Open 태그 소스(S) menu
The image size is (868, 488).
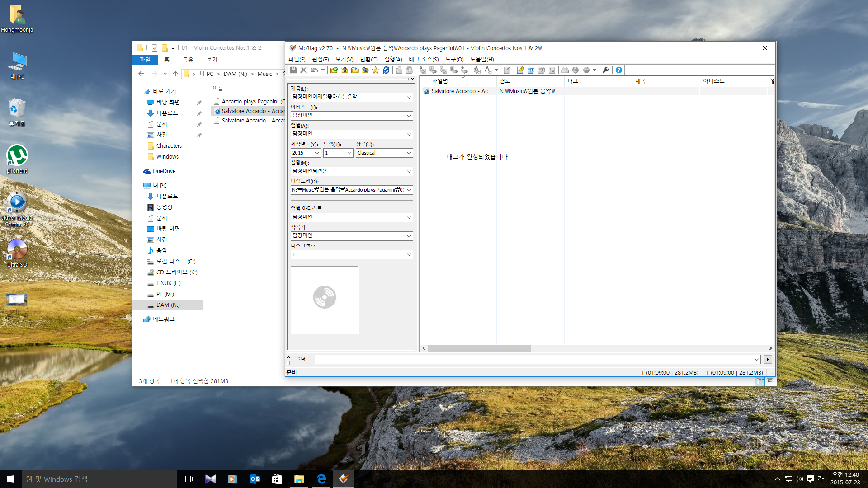424,59
